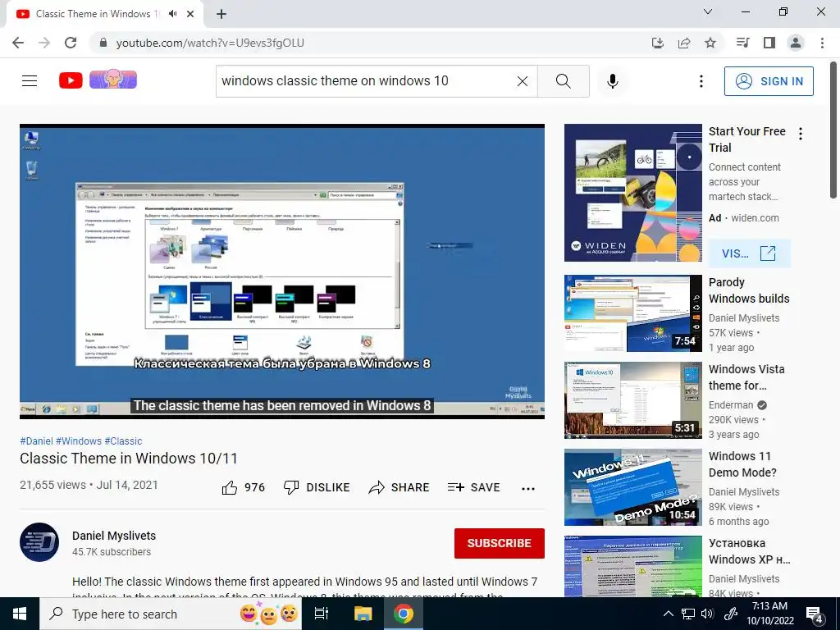840x630 pixels.
Task: Click SHARE below the video
Action: coord(399,487)
